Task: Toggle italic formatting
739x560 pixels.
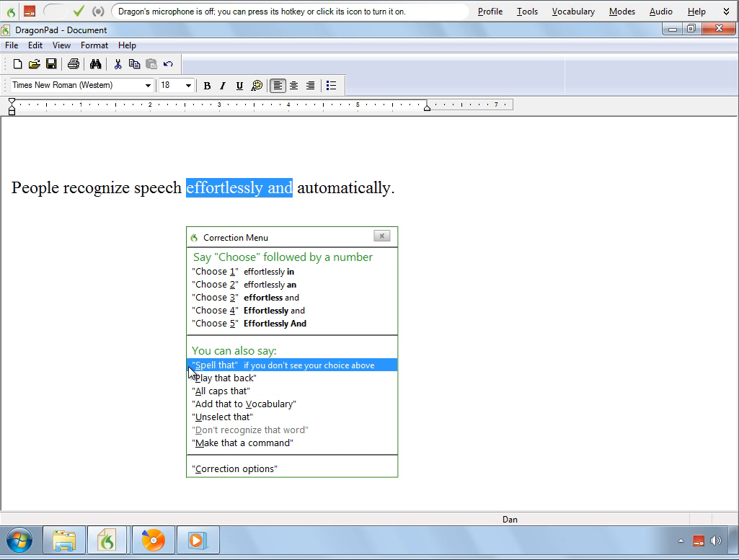Action: click(x=223, y=86)
